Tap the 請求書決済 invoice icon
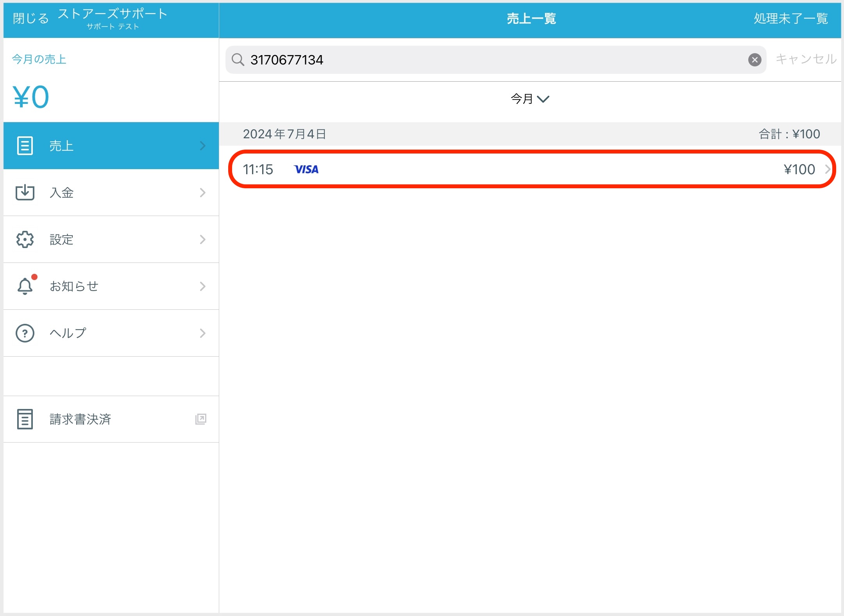844x616 pixels. pyautogui.click(x=25, y=419)
